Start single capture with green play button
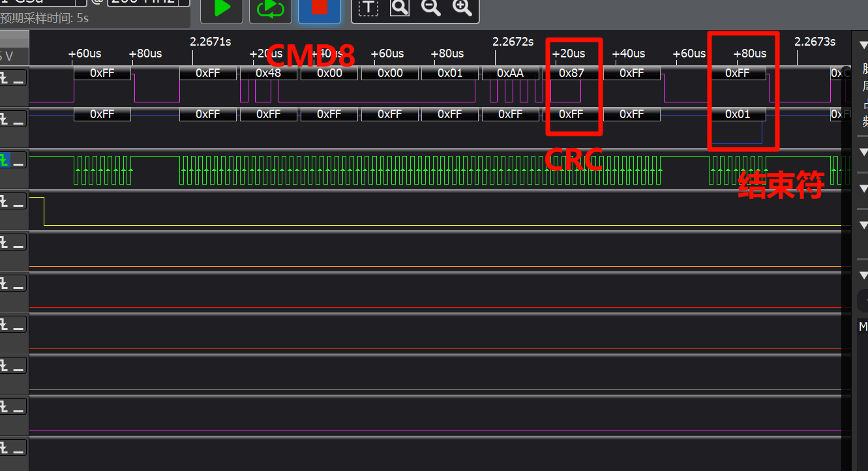Viewport: 868px width, 471px height. [x=222, y=8]
